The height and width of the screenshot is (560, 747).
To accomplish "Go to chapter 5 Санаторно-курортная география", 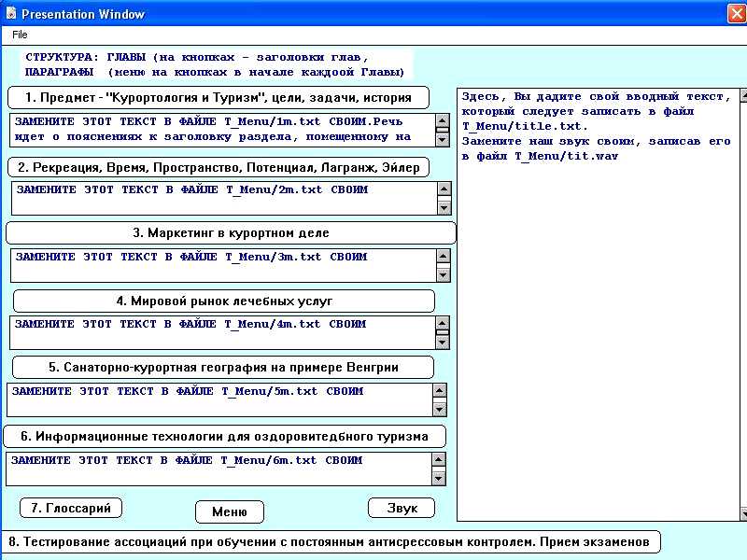I will coord(223,367).
